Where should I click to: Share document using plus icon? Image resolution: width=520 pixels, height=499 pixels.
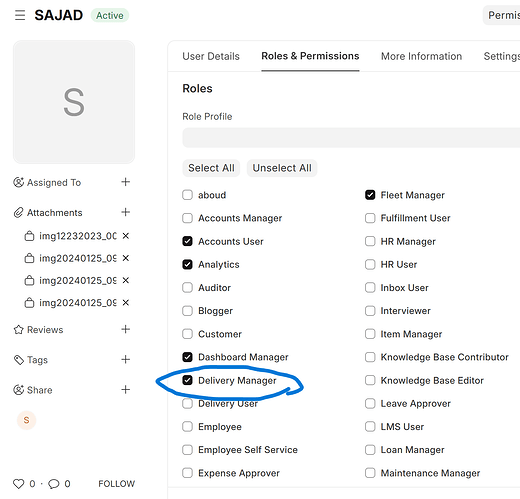click(x=125, y=389)
